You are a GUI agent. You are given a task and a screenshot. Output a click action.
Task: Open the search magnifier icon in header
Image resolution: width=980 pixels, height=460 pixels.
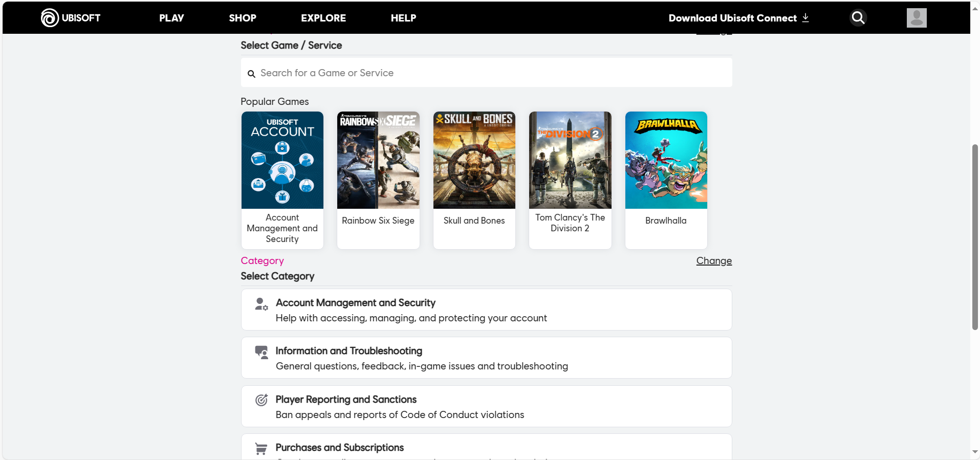pyautogui.click(x=858, y=18)
